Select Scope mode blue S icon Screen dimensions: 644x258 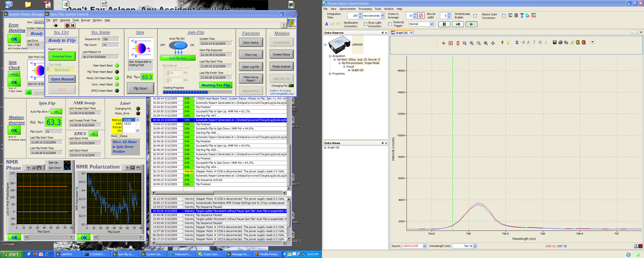[517, 43]
